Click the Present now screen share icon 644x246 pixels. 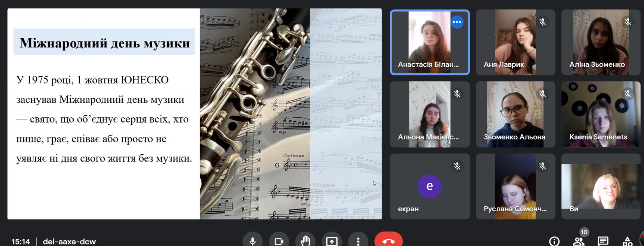click(332, 241)
